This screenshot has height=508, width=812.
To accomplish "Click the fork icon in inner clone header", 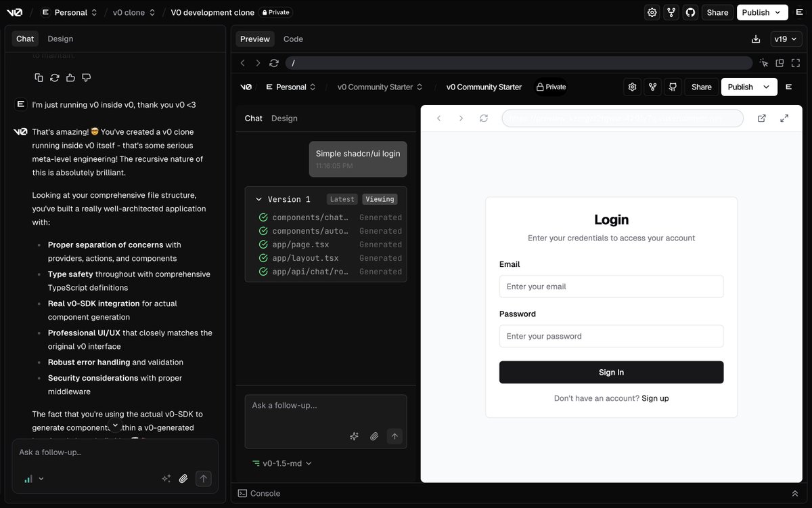I will click(x=652, y=87).
